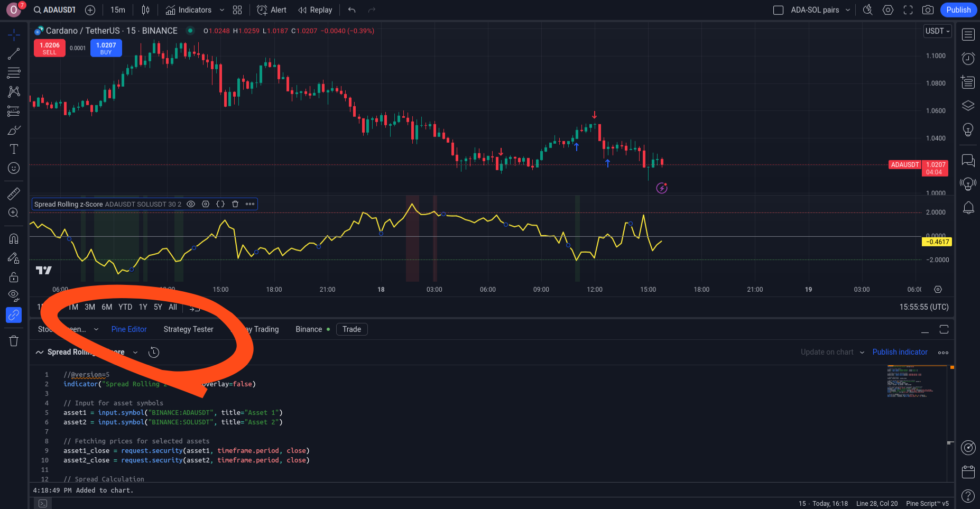Screen dimensions: 980x509
Task: Enter fullscreen mode
Action: (x=908, y=10)
